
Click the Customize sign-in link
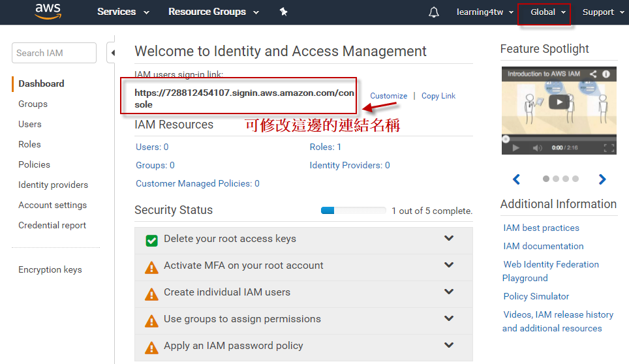[388, 96]
